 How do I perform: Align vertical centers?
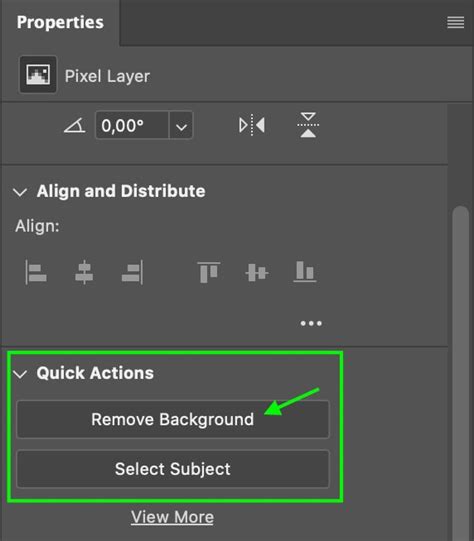coord(257,273)
